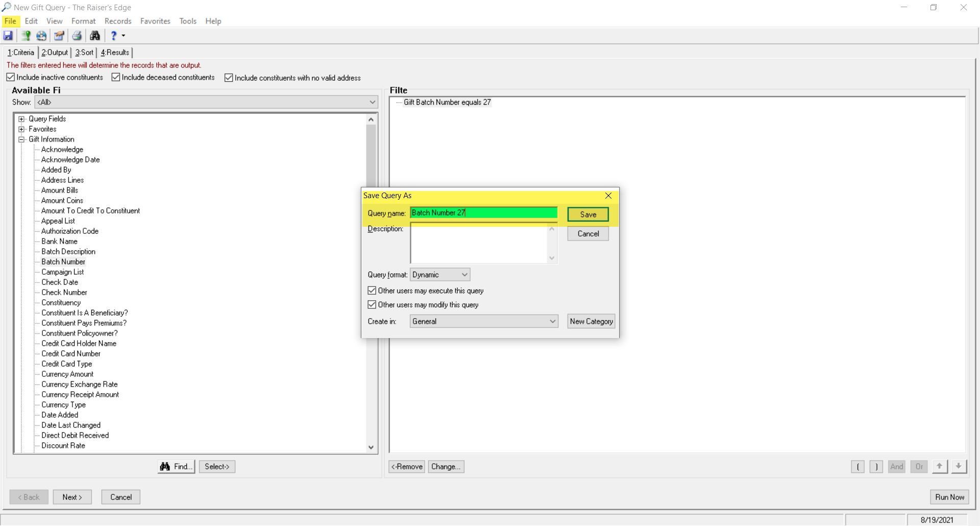Click the Available Fields scrollbar down arrow
Screen dimensions: 980x526
[x=371, y=447]
